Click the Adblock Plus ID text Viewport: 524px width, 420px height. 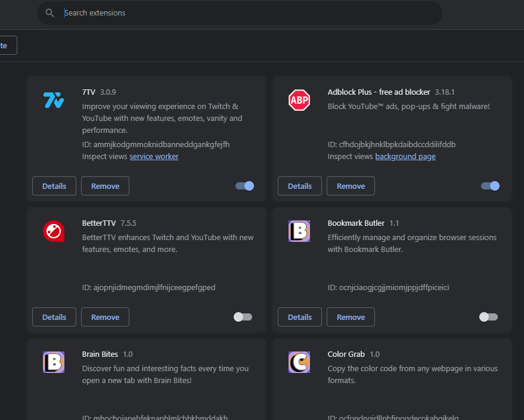(x=392, y=145)
